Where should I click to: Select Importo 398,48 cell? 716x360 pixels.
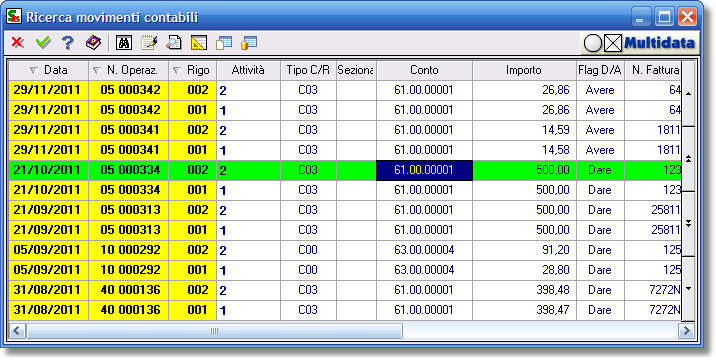tap(524, 290)
